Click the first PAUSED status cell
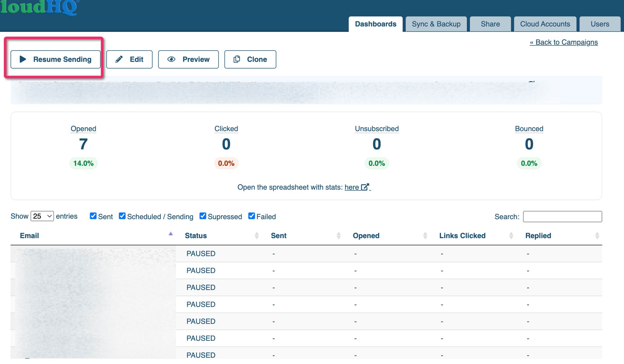Image resolution: width=624 pixels, height=364 pixels. point(201,254)
